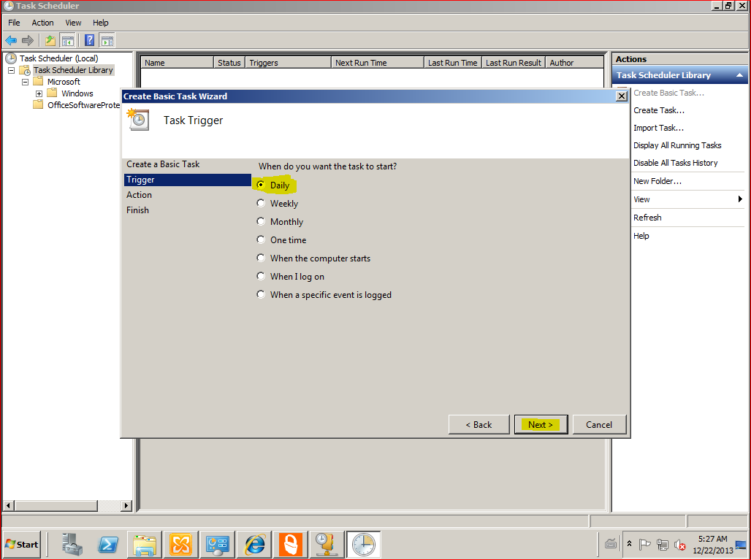The height and width of the screenshot is (560, 751).
Task: Open the Action menu
Action: pyautogui.click(x=42, y=23)
